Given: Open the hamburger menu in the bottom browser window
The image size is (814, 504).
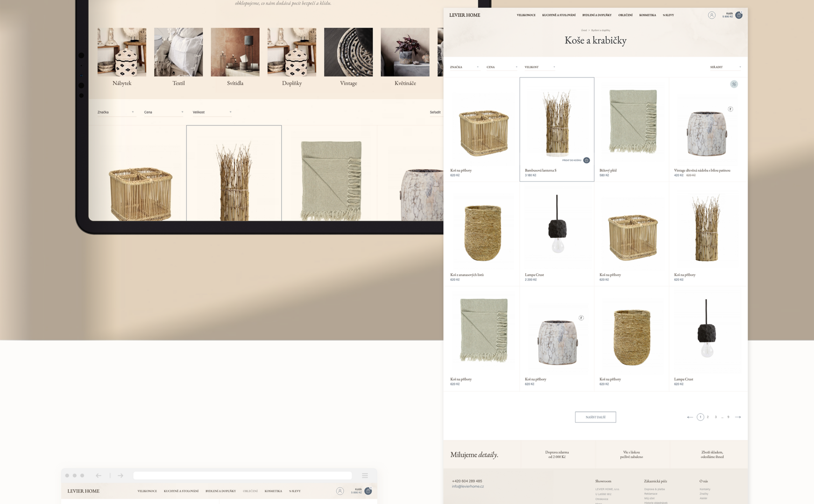Looking at the screenshot, I should (x=365, y=476).
